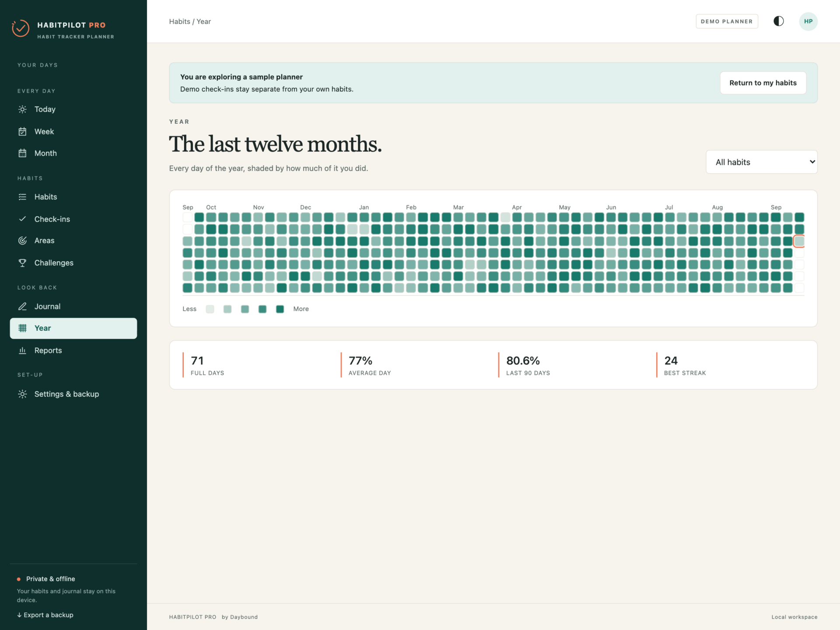Open the Journal page
The width and height of the screenshot is (840, 630).
point(73,306)
